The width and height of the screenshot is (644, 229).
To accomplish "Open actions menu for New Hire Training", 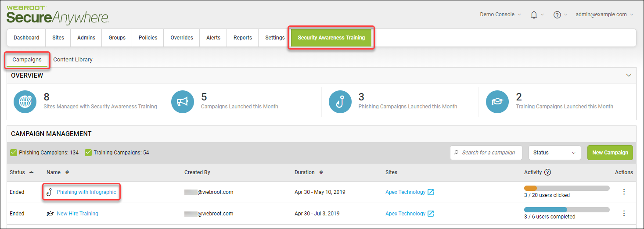I will click(x=624, y=213).
